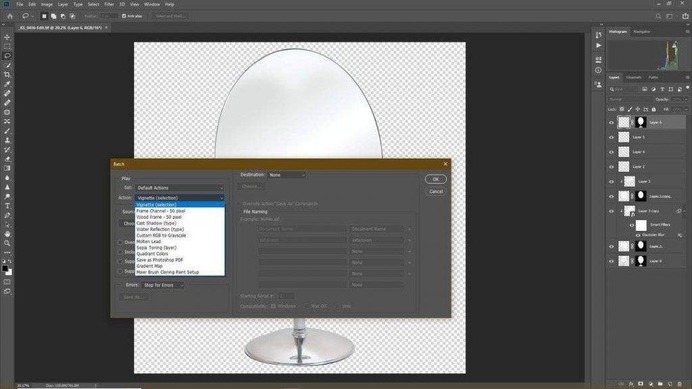Open the Filter menu
This screenshot has height=389, width=692.
pos(109,4)
